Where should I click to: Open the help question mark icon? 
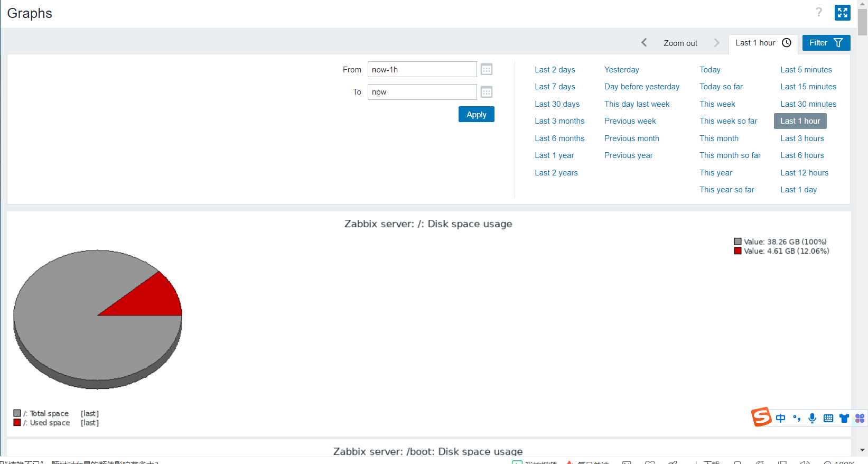tap(818, 12)
